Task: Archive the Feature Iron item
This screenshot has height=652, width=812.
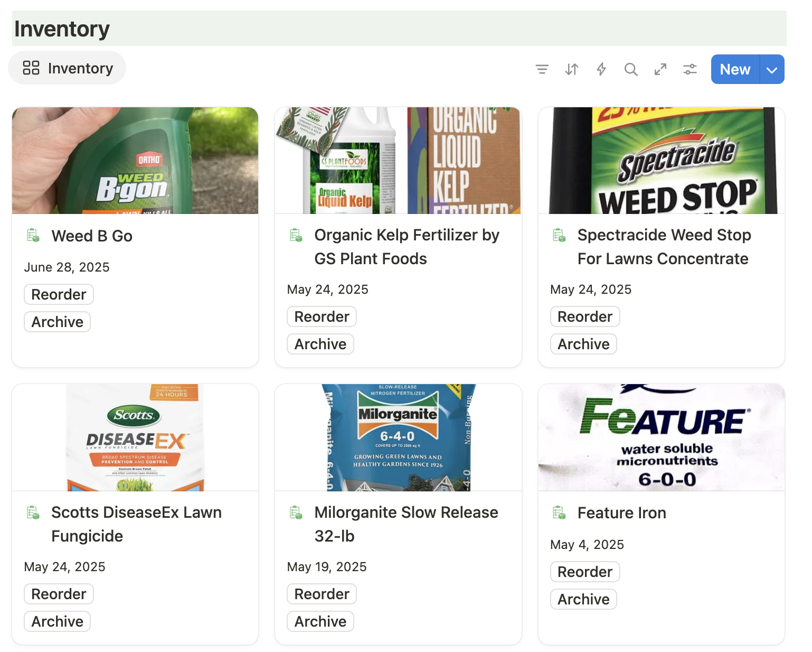Action: click(x=583, y=599)
